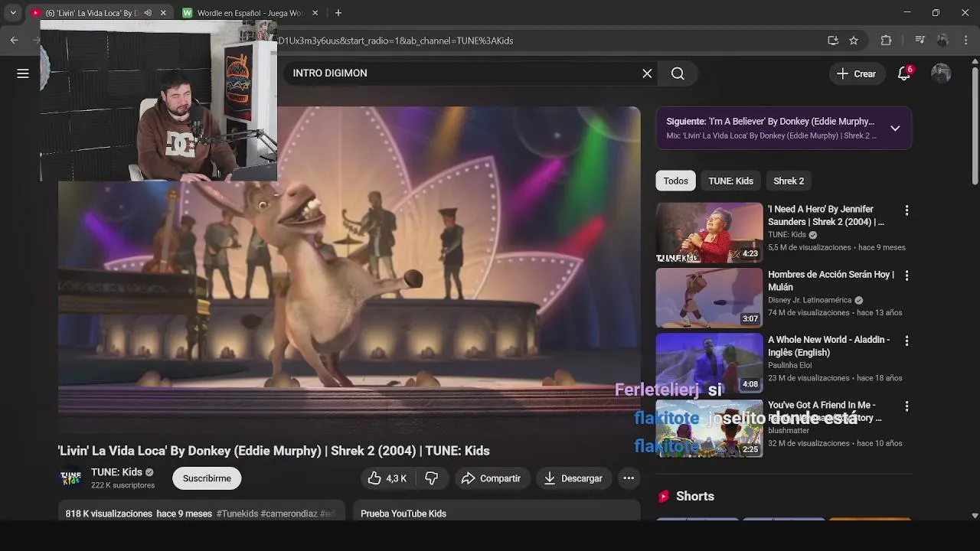Close the Livin' La Vida Loca browser tab
Image resolution: width=980 pixels, height=551 pixels.
tap(163, 13)
